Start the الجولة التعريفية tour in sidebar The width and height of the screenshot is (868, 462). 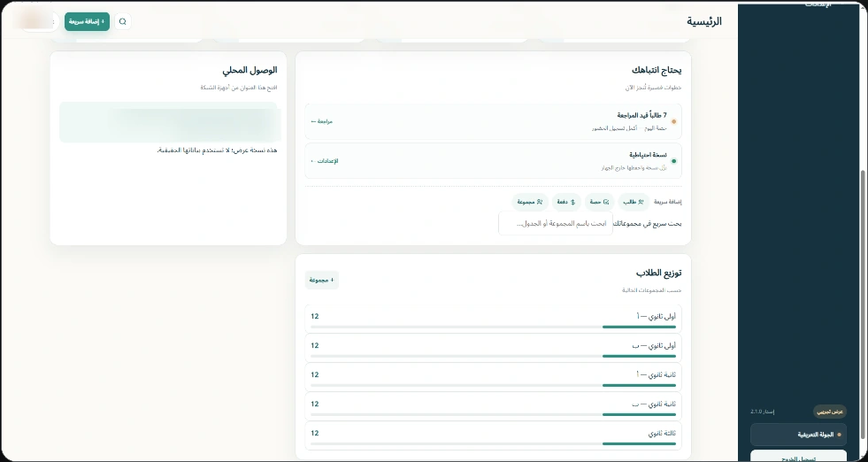coord(798,435)
